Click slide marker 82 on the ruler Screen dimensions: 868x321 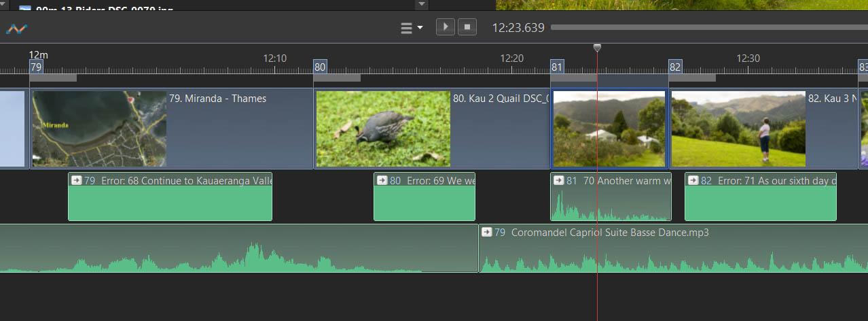click(675, 67)
